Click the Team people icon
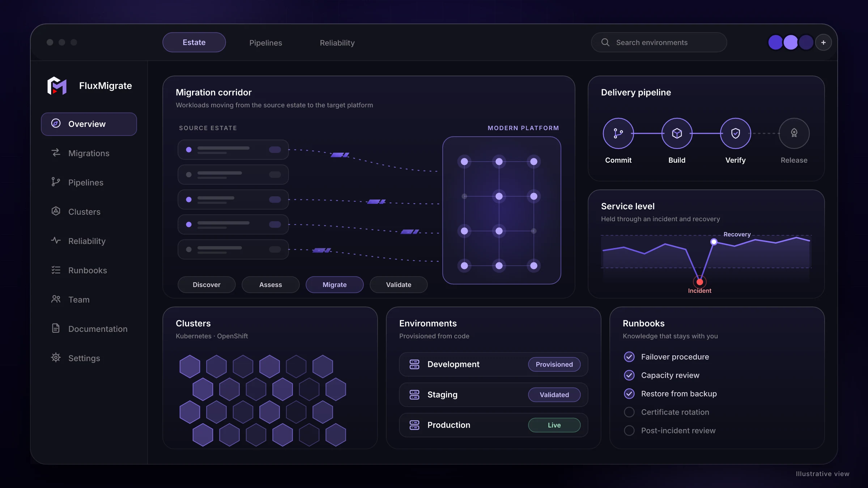Screen dimensions: 868x488 (x=56, y=299)
